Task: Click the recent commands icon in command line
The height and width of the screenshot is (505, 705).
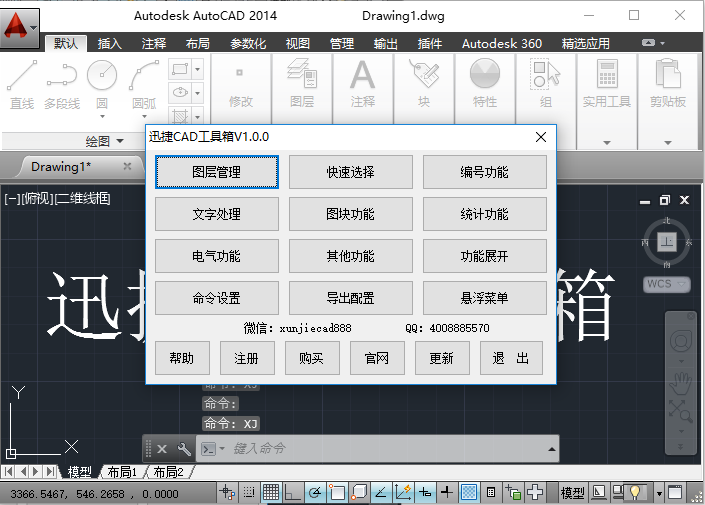Action: coord(211,449)
